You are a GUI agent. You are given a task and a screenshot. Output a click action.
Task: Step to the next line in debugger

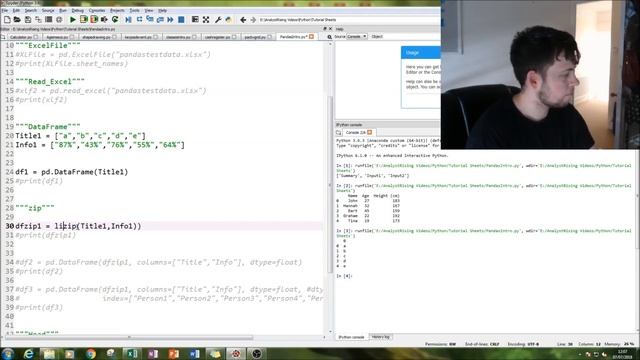coord(139,20)
